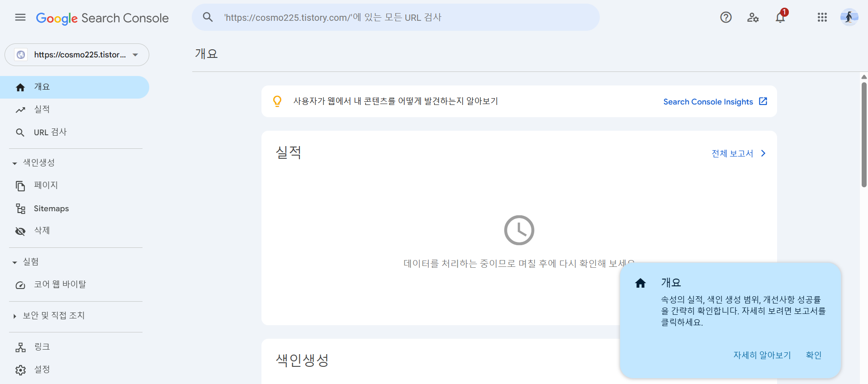The image size is (868, 384).
Task: Open 전체 보고서 full report link
Action: click(x=732, y=153)
